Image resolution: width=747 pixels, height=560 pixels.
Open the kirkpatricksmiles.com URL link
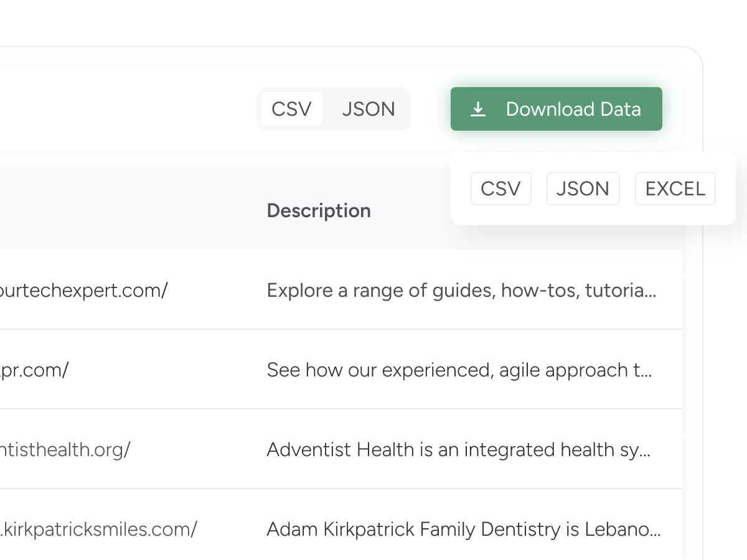pos(98,529)
